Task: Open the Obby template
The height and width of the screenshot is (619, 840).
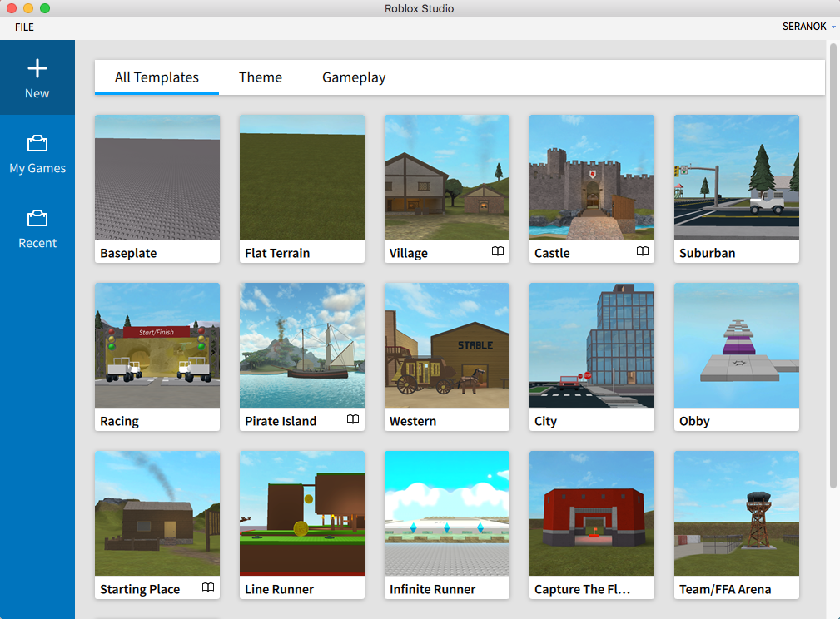Action: click(x=736, y=344)
